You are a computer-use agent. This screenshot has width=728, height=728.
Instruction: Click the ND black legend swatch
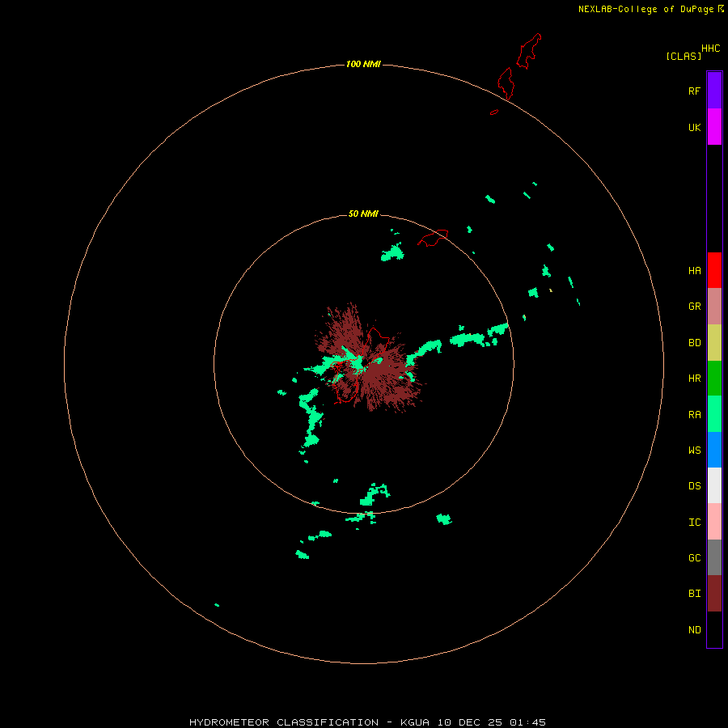coord(714,629)
